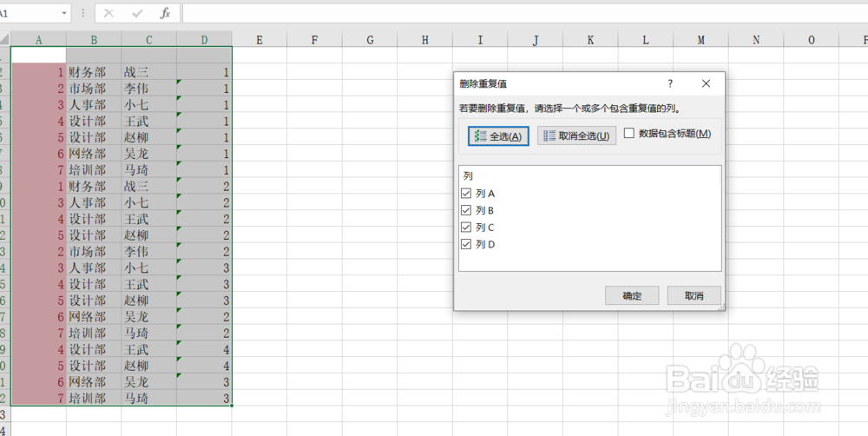Screen dimensions: 868x436
Task: Click the select-all triangle at grid corner
Action: 5,39
